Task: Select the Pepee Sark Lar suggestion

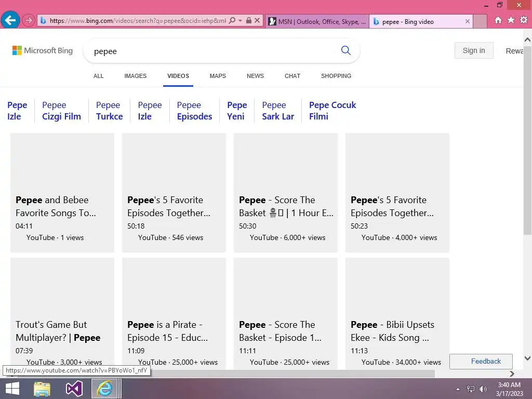Action: (278, 111)
